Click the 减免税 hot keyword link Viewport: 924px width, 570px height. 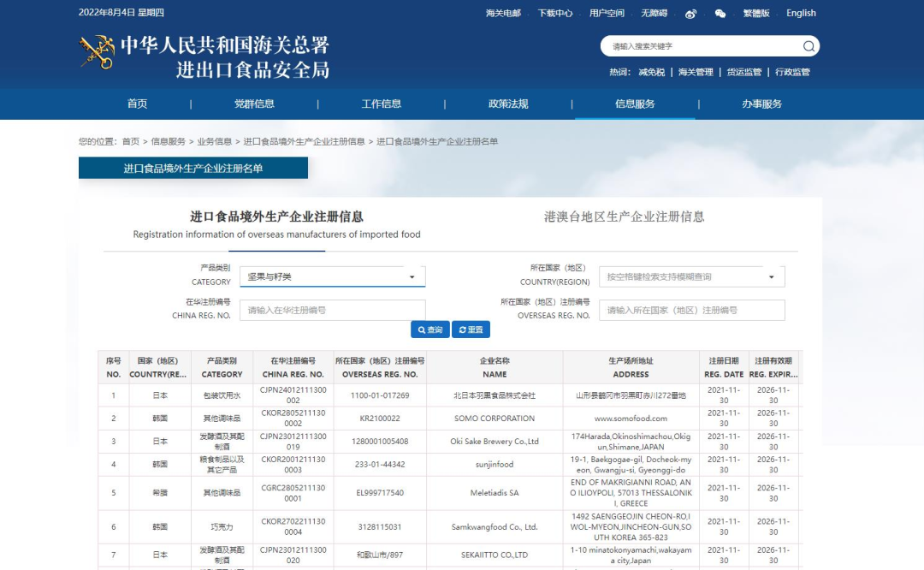pyautogui.click(x=651, y=72)
